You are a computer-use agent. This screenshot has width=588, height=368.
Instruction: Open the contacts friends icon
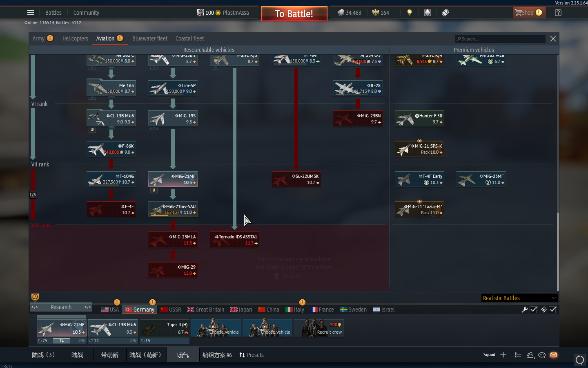[x=531, y=355]
